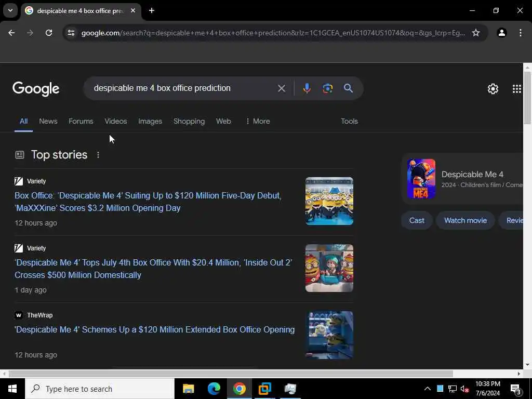Screen dimensions: 532x399
Task: Open the Despicable Me 4 knowledge panel title
Action: 472,175
